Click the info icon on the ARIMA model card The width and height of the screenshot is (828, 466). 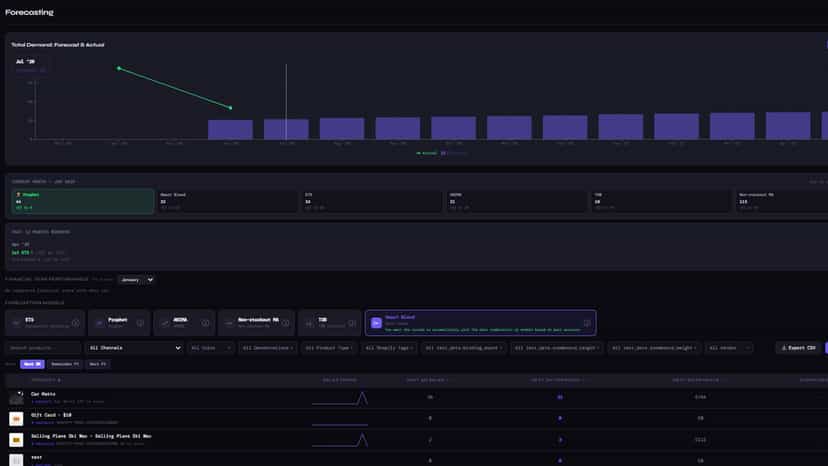coord(205,323)
